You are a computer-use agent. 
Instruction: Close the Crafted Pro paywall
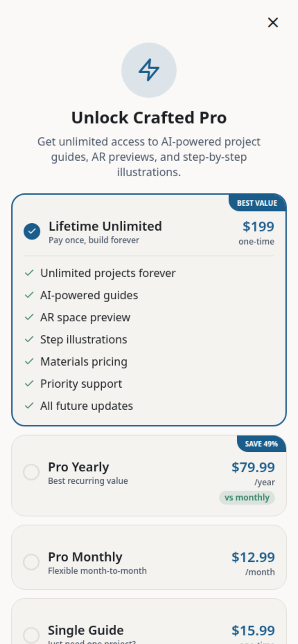[273, 23]
